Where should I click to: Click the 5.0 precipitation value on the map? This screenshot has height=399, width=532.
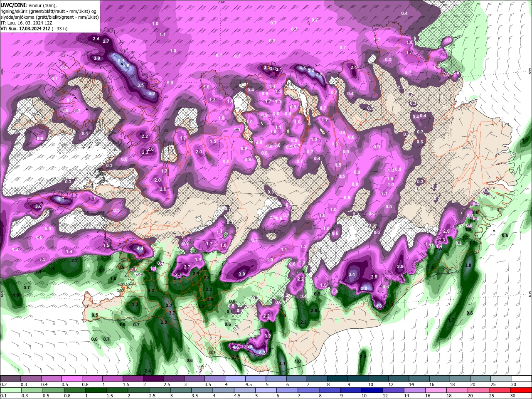click(x=365, y=288)
